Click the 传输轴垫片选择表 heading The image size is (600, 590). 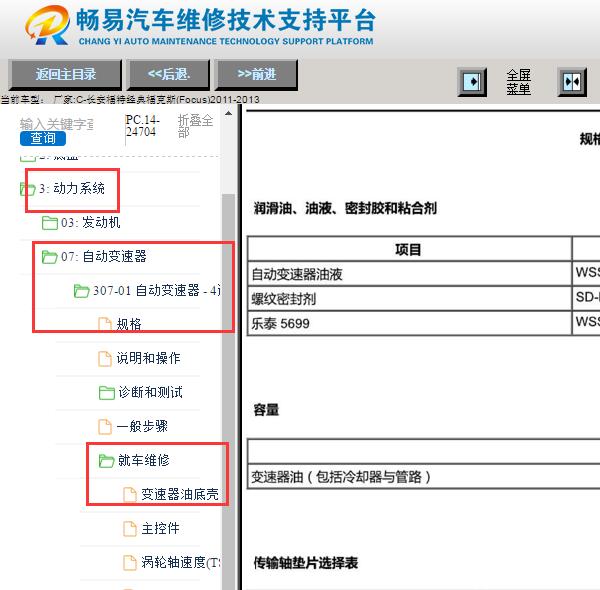[306, 563]
